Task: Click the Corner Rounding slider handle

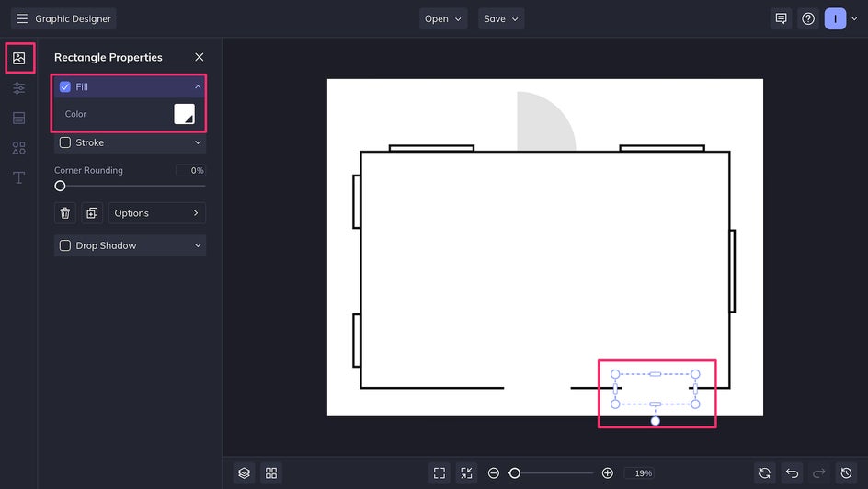Action: coord(60,186)
